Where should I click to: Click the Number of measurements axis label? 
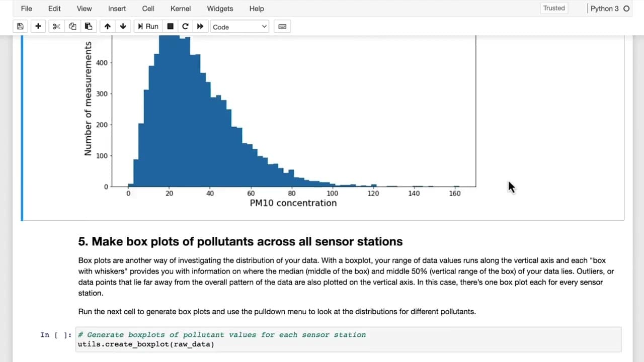click(88, 99)
